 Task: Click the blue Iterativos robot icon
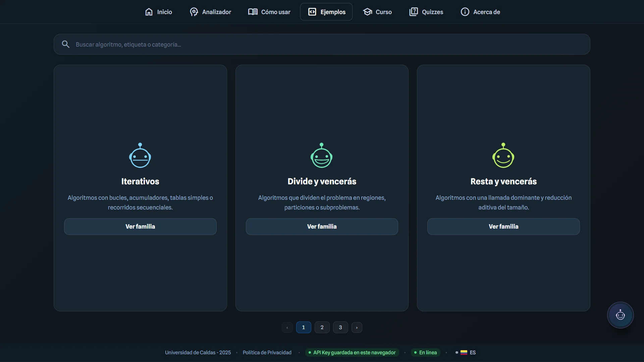coord(140,155)
